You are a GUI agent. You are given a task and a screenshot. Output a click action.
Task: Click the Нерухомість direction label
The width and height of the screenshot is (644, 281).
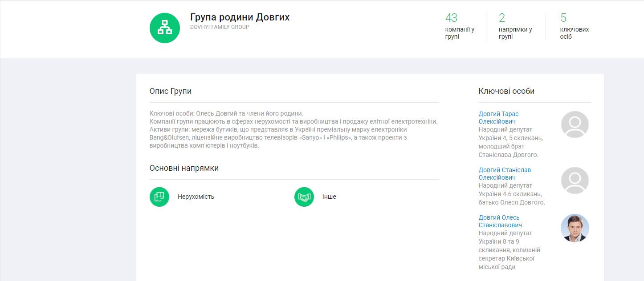(196, 197)
